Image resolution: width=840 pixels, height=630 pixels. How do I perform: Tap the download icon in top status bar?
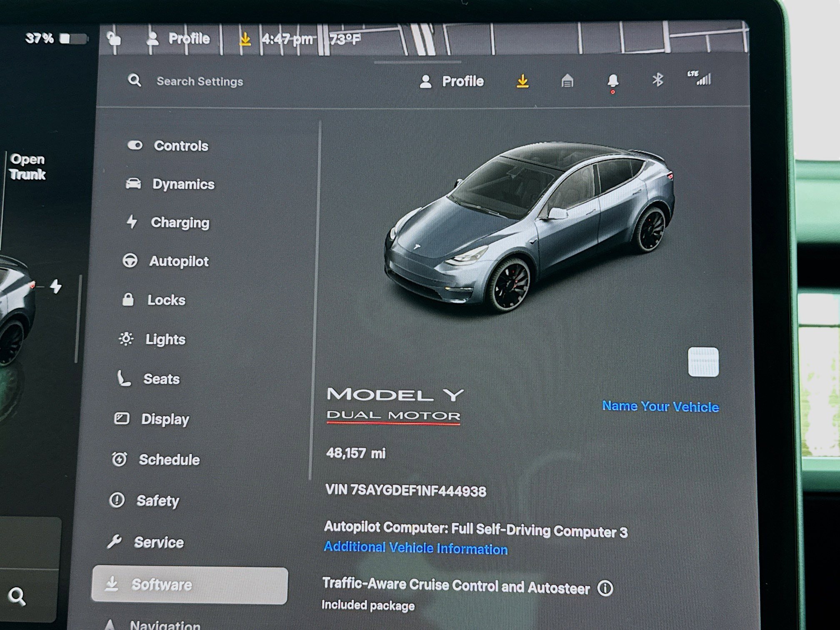[x=245, y=39]
